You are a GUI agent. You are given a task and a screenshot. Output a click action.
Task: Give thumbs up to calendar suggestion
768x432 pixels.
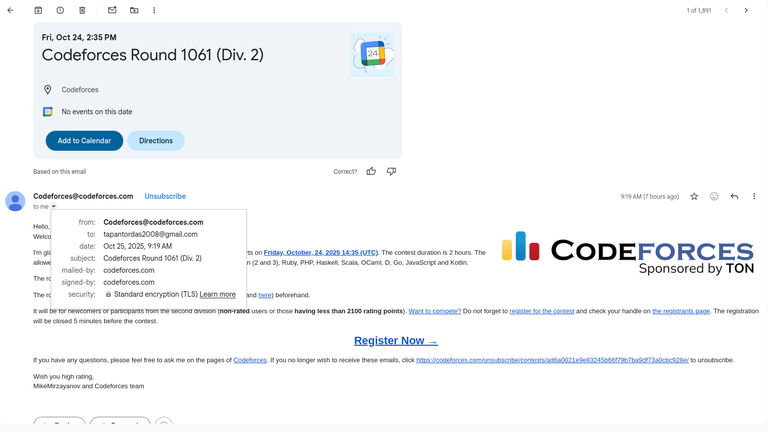pos(371,171)
